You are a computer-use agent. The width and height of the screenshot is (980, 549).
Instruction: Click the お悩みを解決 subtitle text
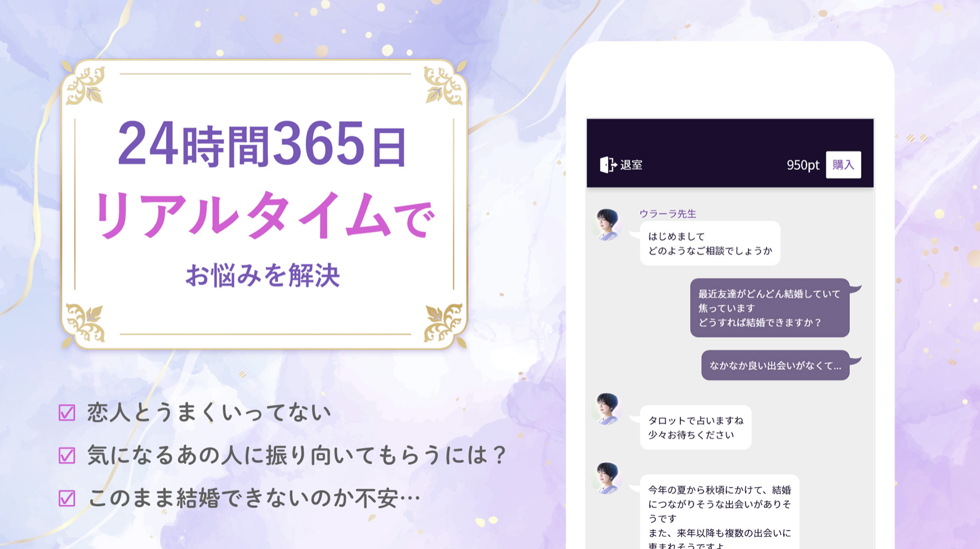pyautogui.click(x=262, y=275)
